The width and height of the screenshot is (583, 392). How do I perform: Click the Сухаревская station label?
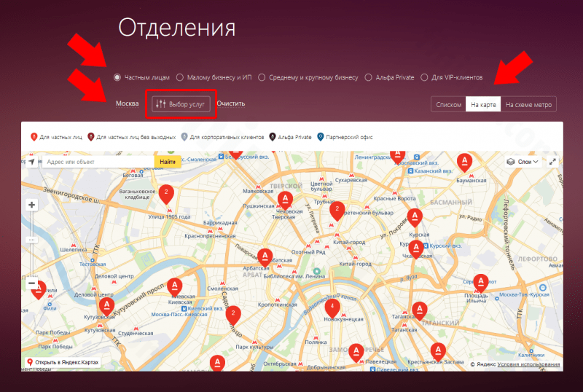[x=351, y=180]
